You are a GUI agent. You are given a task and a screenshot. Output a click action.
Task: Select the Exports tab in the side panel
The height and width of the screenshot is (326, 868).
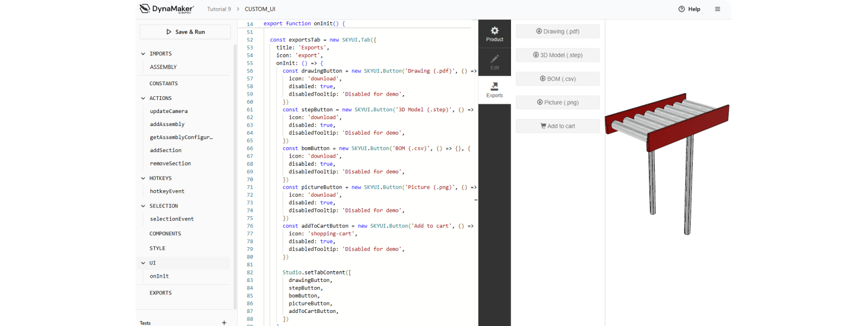(494, 90)
